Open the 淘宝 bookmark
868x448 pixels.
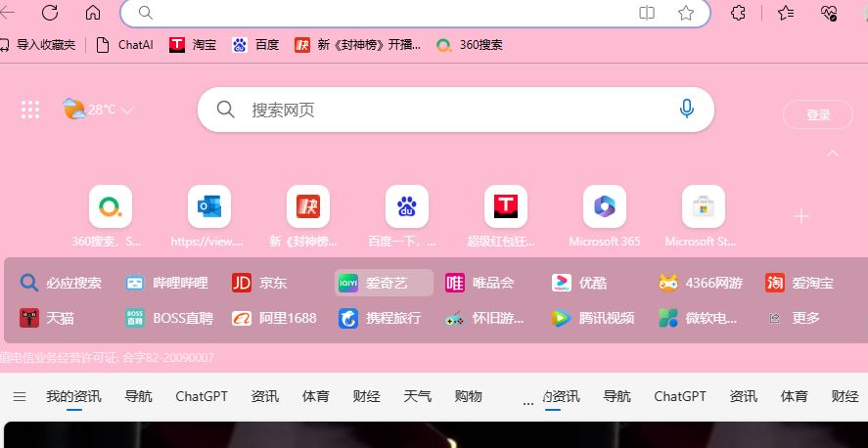(193, 45)
